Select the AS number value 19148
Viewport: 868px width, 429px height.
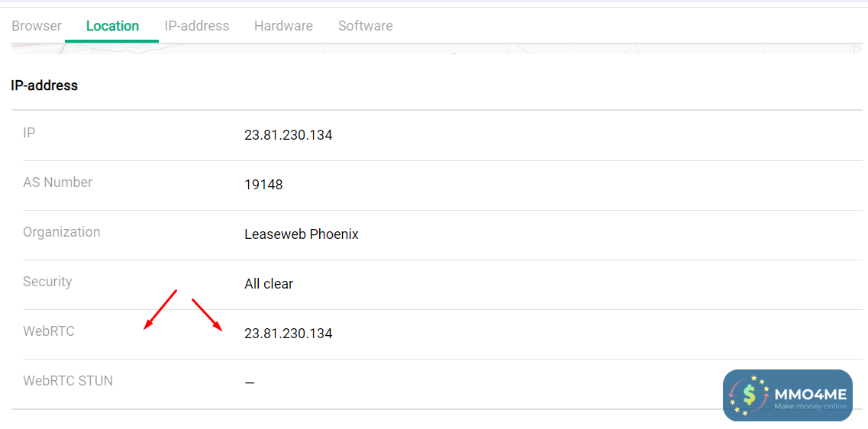pos(263,185)
